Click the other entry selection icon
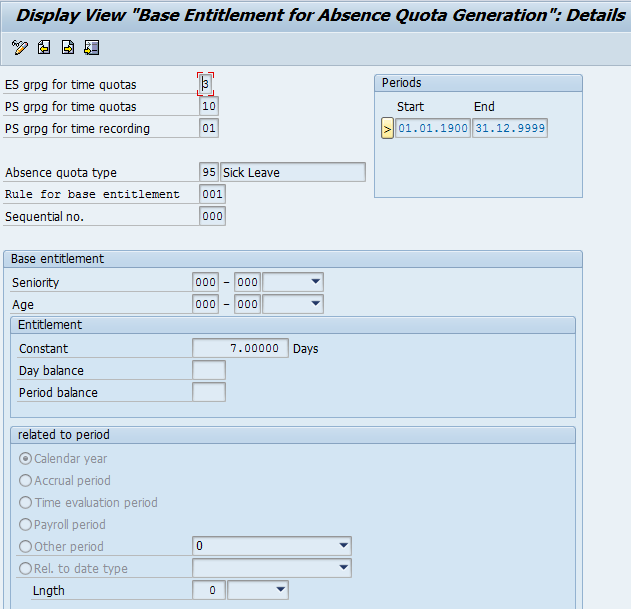 (92, 48)
